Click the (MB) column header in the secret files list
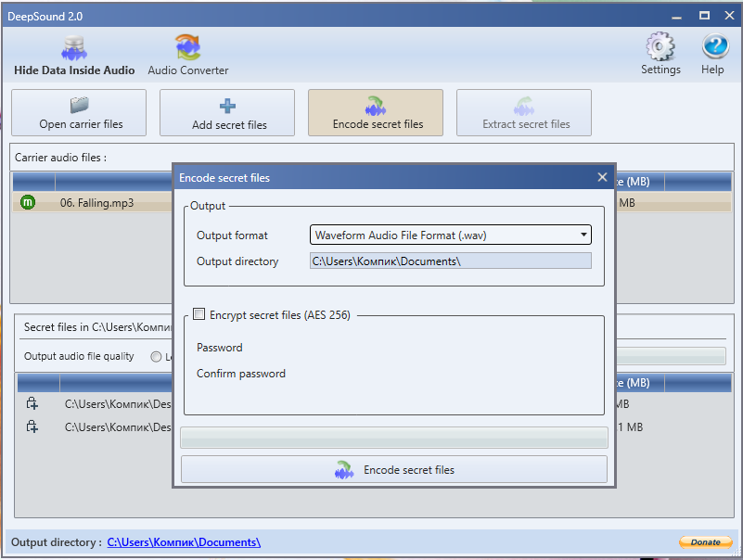743x560 pixels. 640,383
